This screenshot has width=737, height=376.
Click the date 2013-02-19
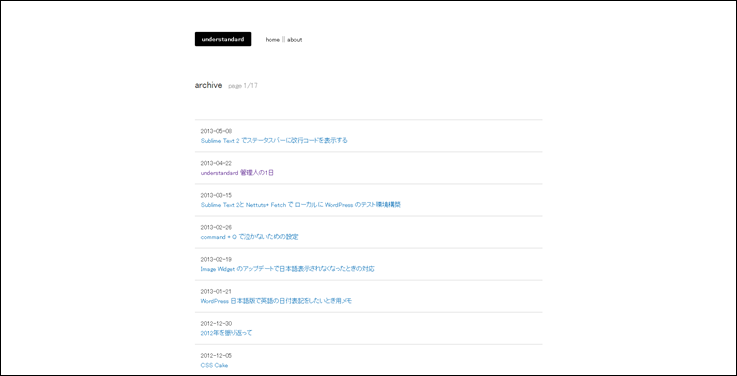[x=216, y=259]
